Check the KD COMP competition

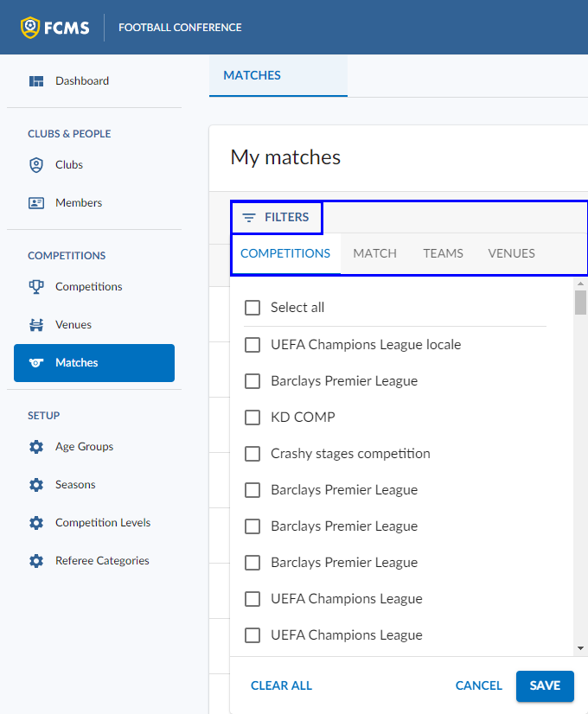click(252, 417)
